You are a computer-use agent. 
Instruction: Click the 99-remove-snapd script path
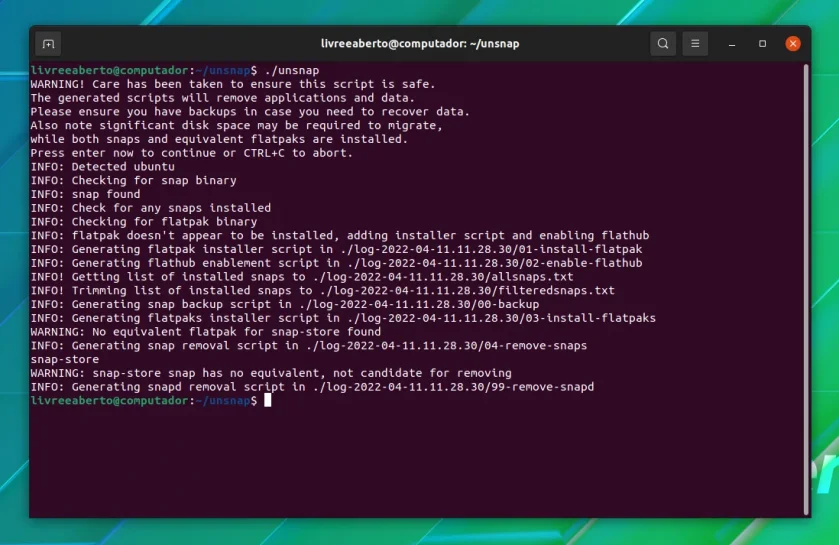453,387
